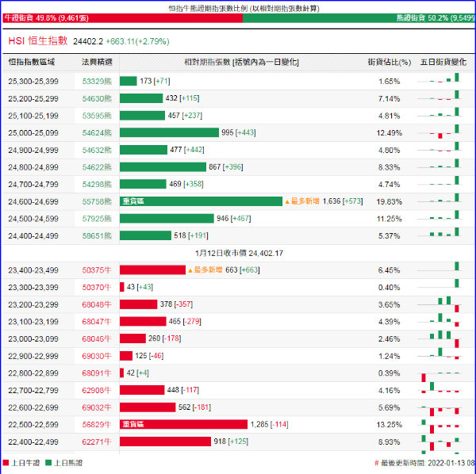Screen dimensions: 476x474
Task: Click the 1月12日收市價 24,402.17 line
Action: tap(239, 253)
